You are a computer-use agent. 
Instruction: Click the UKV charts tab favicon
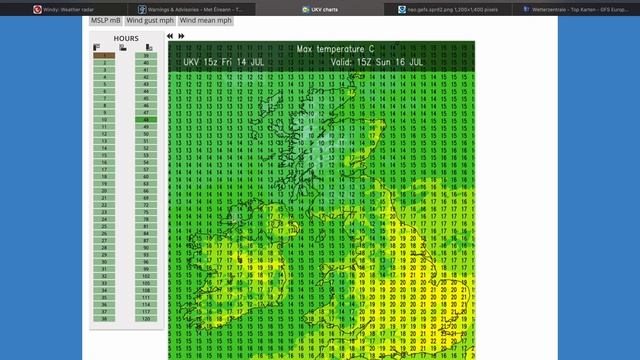click(306, 9)
